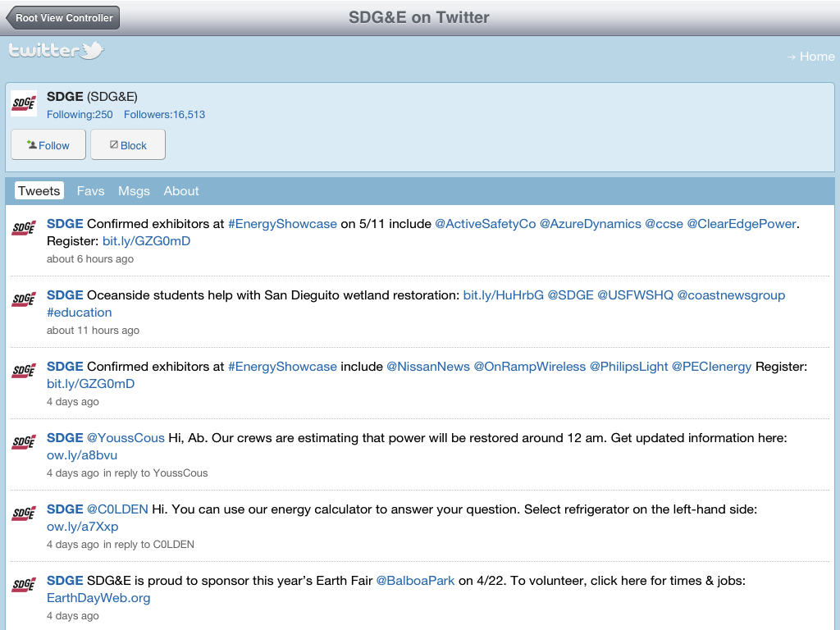This screenshot has width=840, height=630.
Task: Open the @coastnewsgroup mention
Action: pyautogui.click(x=731, y=295)
